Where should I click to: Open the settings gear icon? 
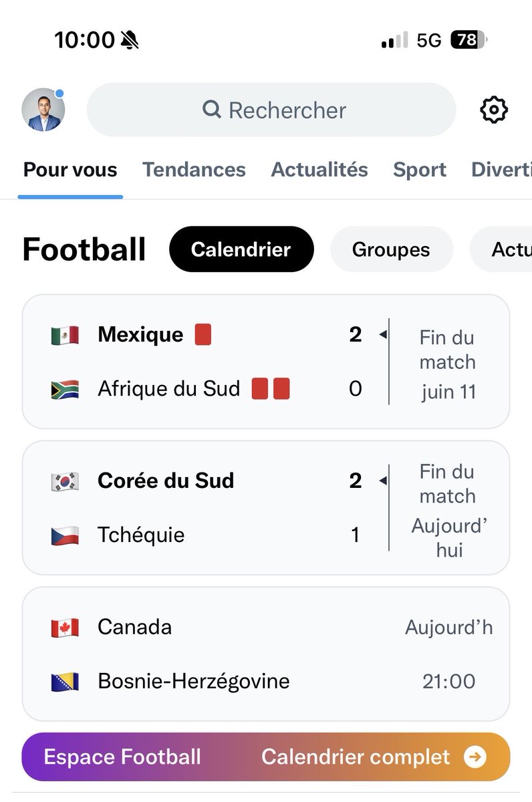[x=495, y=110]
